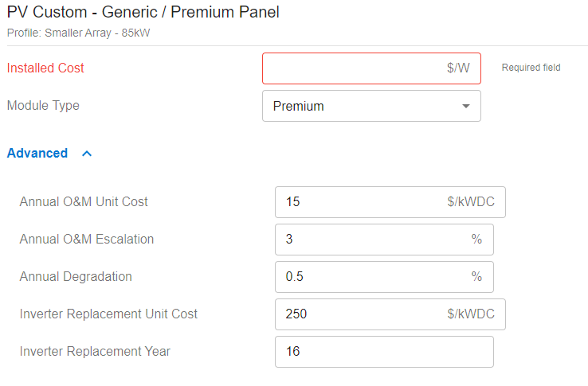Click the Module Type label
This screenshot has width=588, height=386.
click(x=43, y=106)
